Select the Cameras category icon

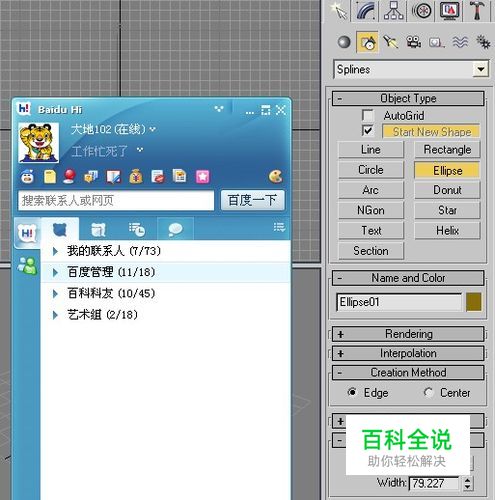(x=413, y=42)
